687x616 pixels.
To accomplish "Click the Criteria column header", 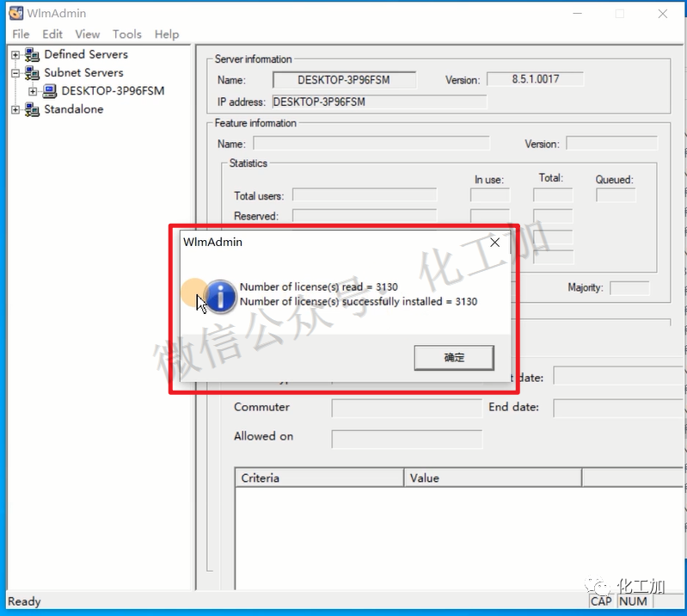I will click(x=319, y=477).
